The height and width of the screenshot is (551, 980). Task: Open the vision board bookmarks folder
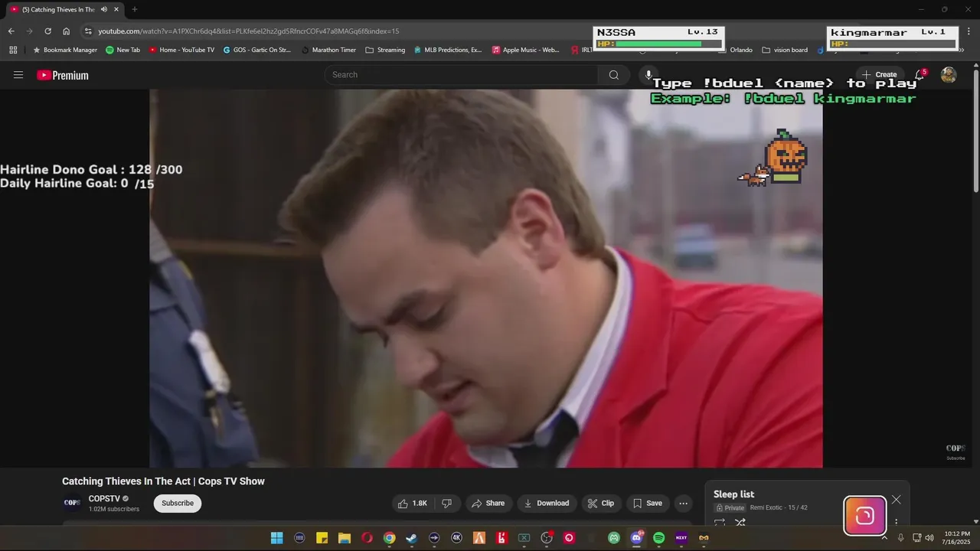[785, 50]
